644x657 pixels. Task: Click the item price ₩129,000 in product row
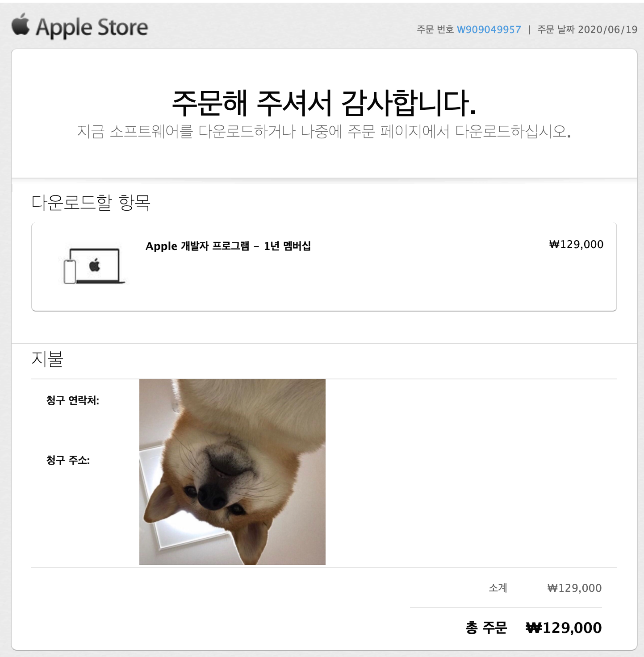coord(576,245)
